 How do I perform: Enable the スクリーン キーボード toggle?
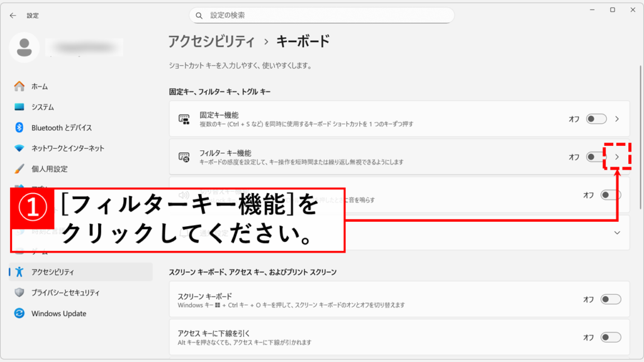point(611,299)
